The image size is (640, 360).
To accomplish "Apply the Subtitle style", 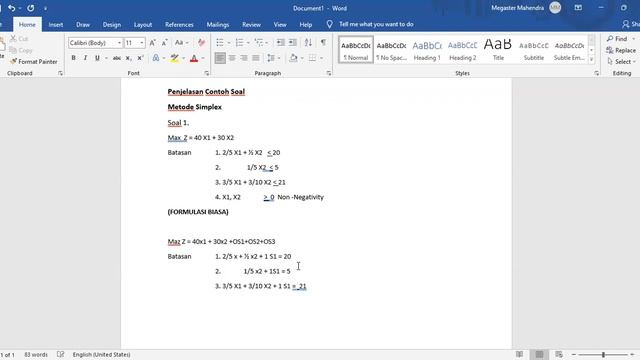I will (x=533, y=50).
